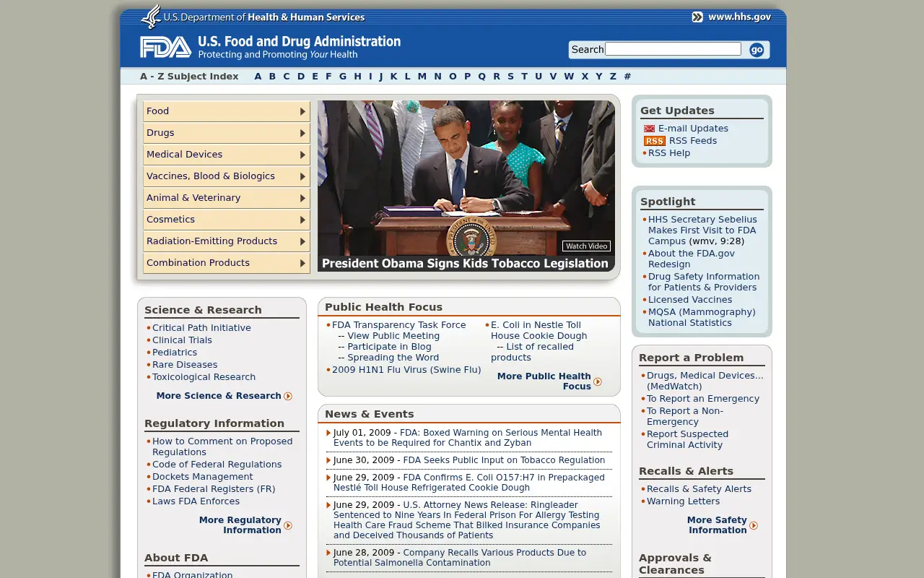Select letter A in subject index
The image size is (924, 578).
click(x=258, y=77)
